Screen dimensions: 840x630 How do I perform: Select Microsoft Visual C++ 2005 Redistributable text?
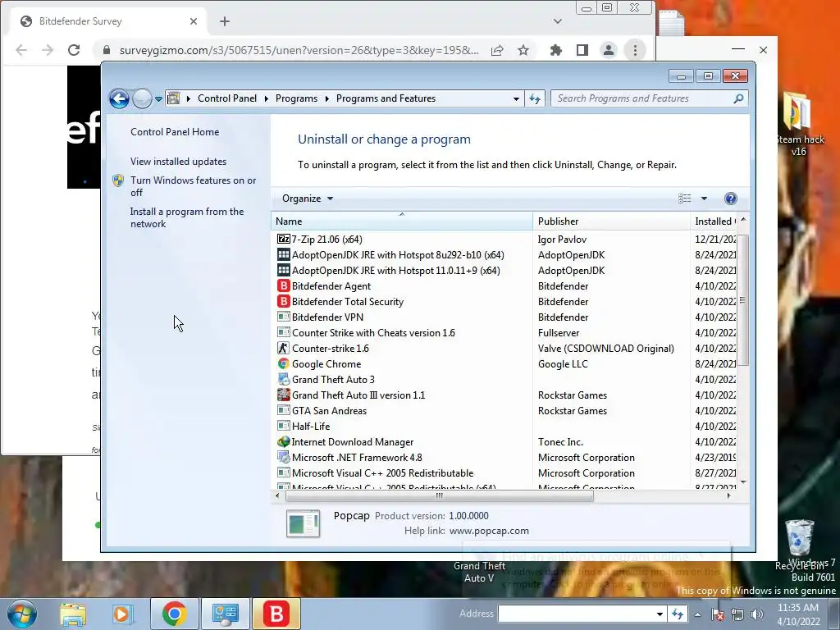click(382, 473)
